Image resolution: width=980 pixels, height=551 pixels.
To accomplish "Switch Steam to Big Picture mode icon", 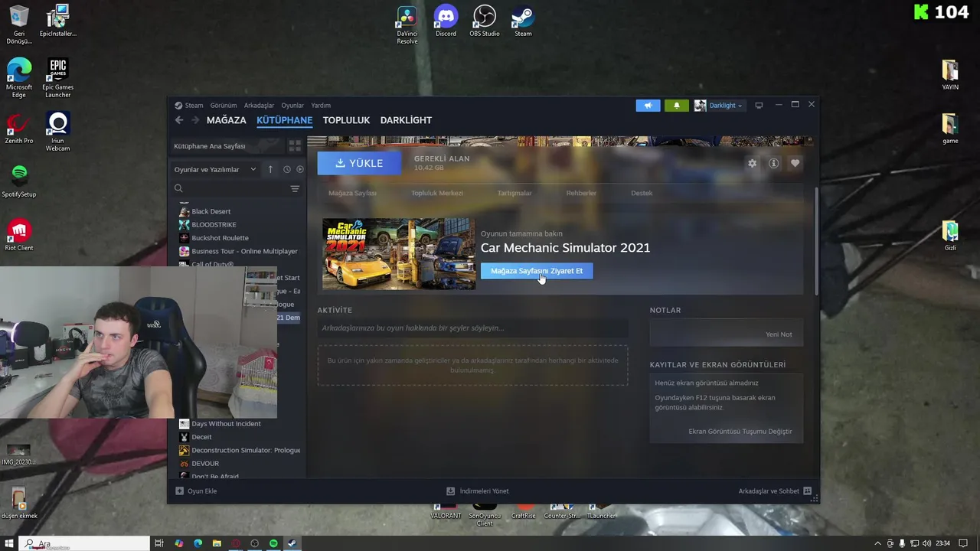I will click(759, 106).
